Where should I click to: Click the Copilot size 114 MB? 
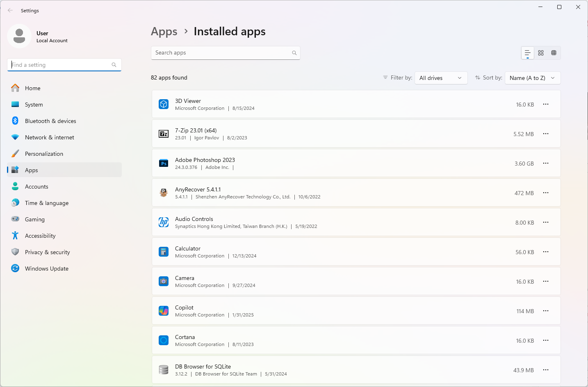point(525,311)
